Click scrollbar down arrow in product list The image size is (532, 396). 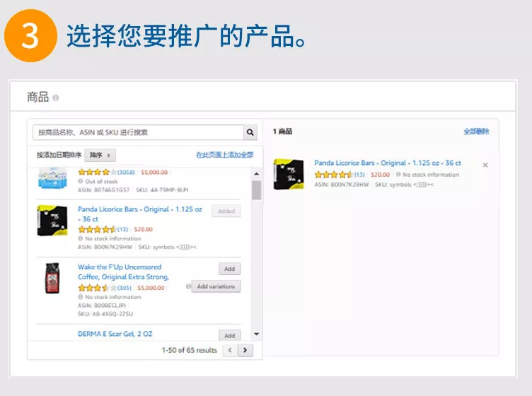pyautogui.click(x=256, y=334)
